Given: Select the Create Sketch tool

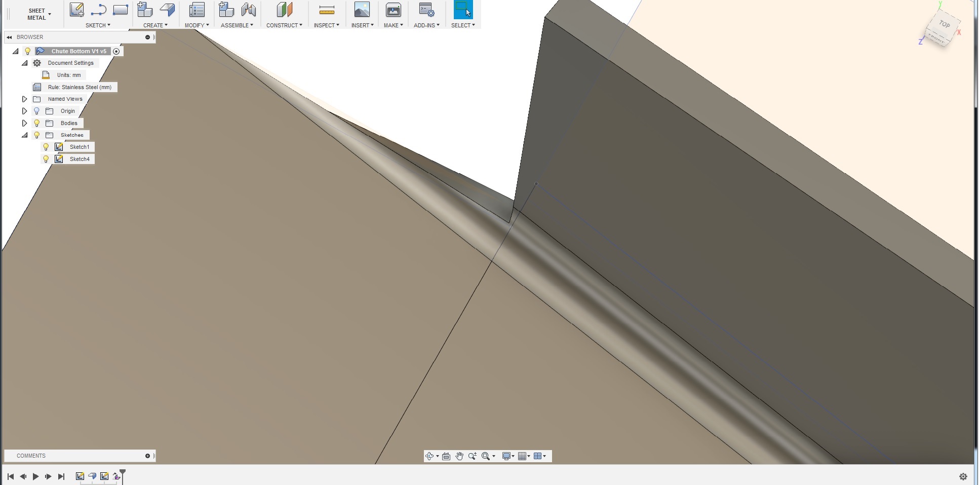Looking at the screenshot, I should coord(77,9).
